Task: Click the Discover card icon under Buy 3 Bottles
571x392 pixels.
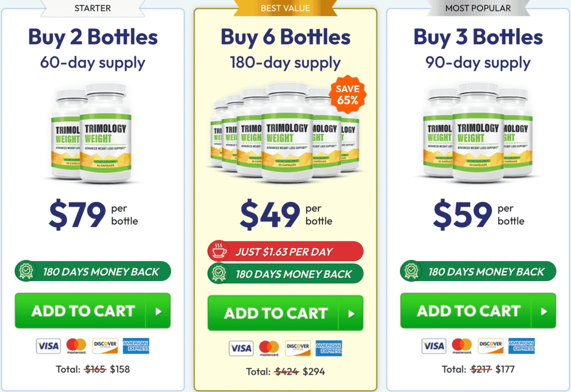Action: (490, 346)
